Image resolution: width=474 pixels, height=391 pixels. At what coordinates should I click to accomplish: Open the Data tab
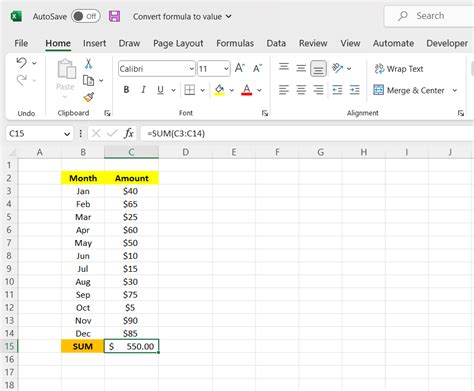(276, 43)
